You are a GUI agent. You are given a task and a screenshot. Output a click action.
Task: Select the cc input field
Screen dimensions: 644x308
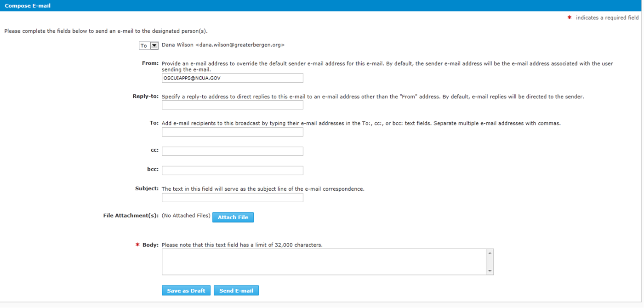232,151
